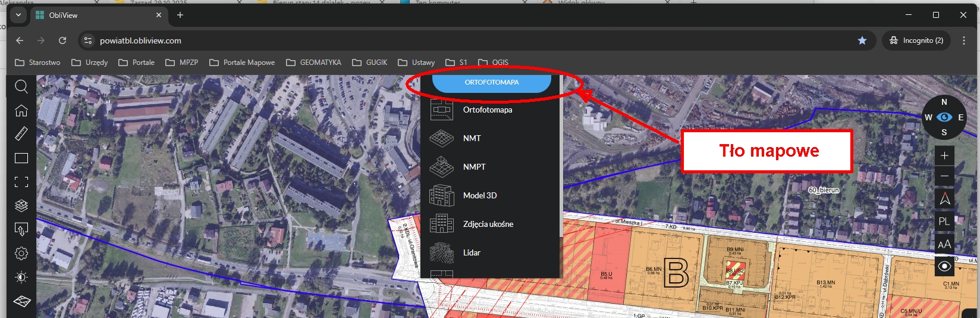Click the Zdjęcia ukośne buildings icon
Image resolution: width=980 pixels, height=318 pixels.
coord(442,224)
